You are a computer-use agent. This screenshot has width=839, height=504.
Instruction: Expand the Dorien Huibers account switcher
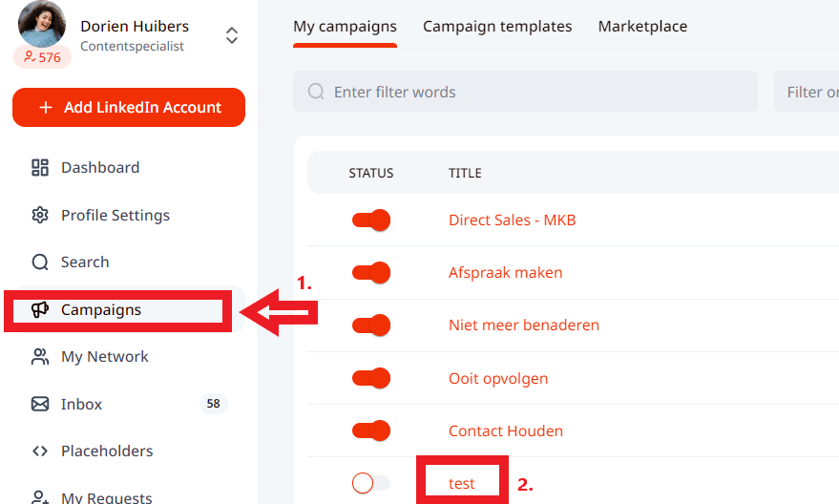(x=231, y=36)
